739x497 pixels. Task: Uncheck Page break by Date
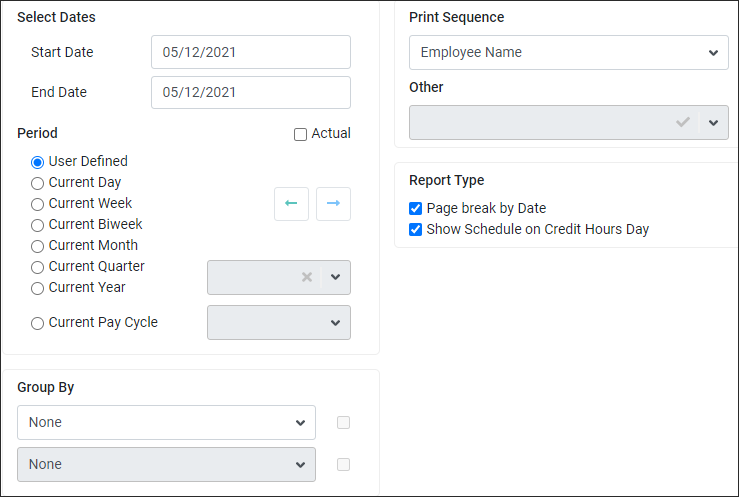point(415,208)
